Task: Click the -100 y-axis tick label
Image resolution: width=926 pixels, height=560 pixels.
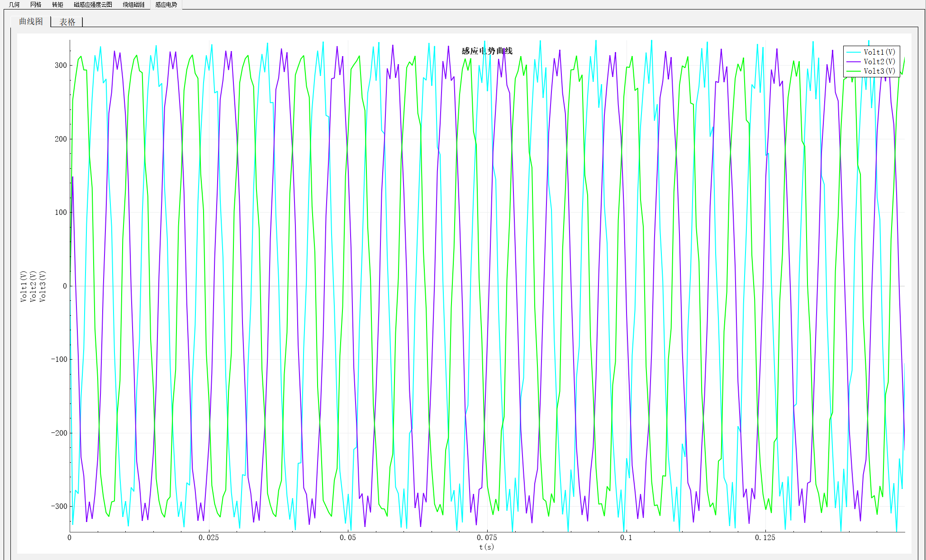Action: click(x=59, y=359)
